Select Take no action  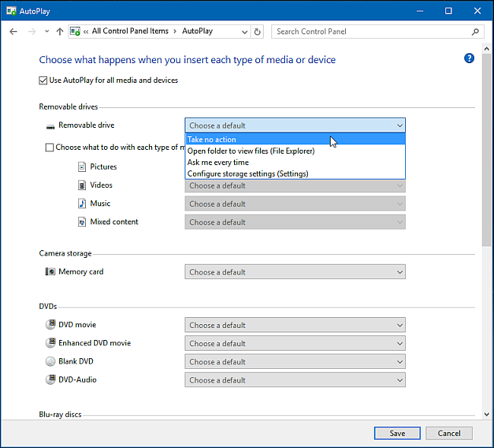[x=295, y=139]
